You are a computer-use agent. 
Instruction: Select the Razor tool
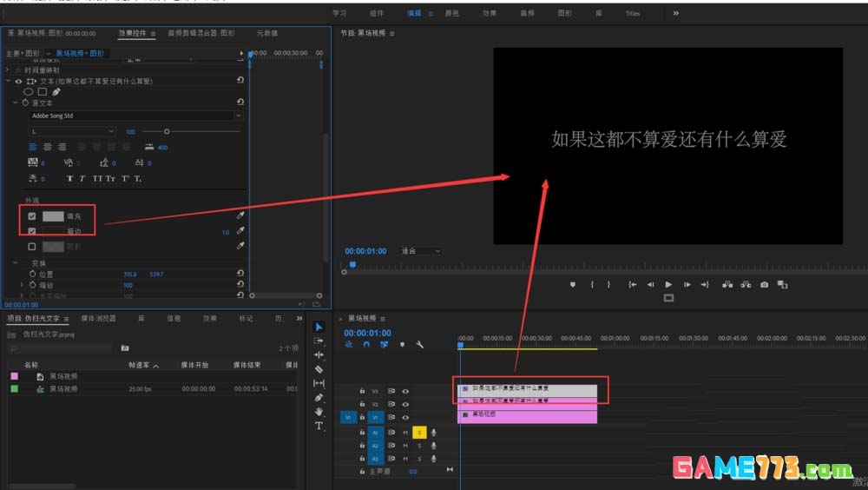click(319, 369)
